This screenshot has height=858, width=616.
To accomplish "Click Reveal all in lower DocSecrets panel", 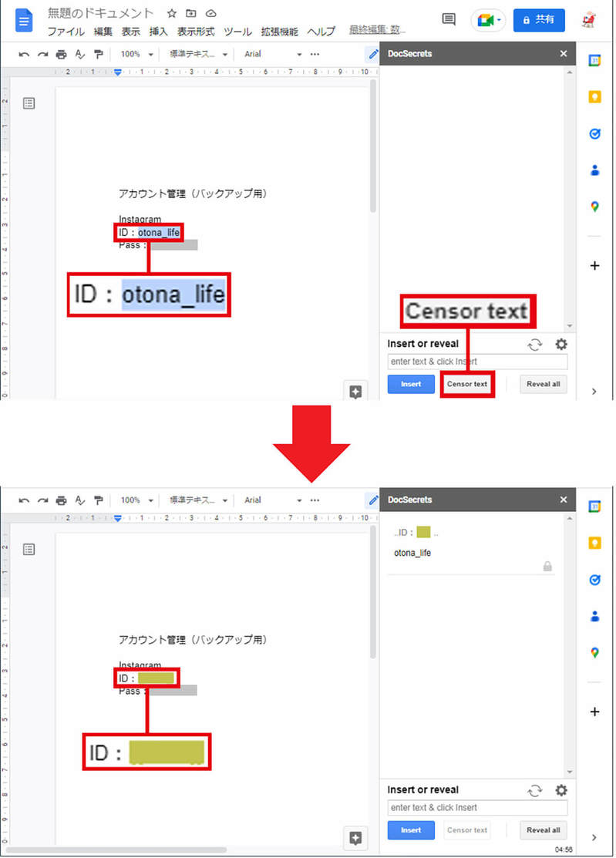I will coord(544,830).
